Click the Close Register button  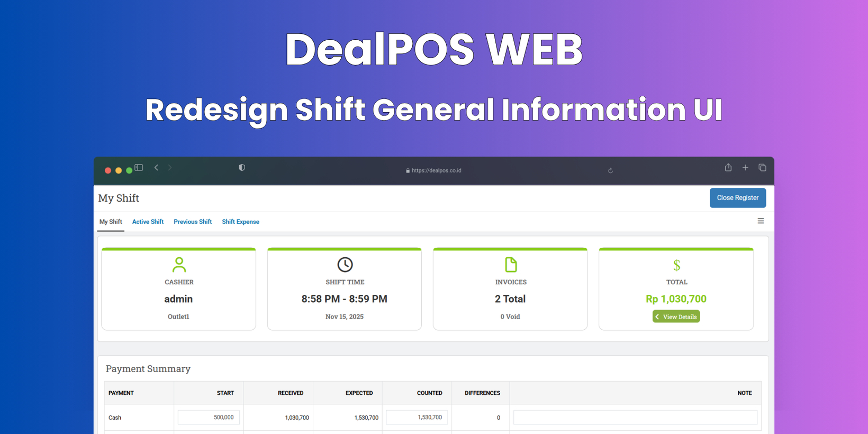point(738,198)
